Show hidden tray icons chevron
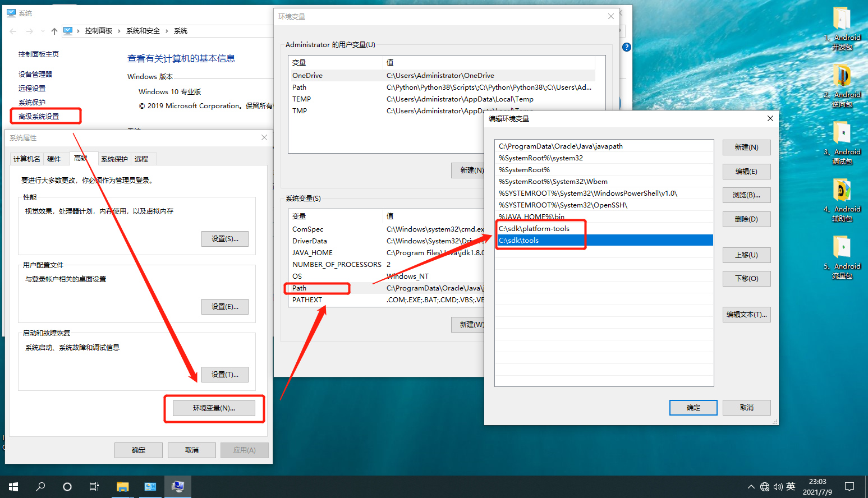 tap(751, 487)
